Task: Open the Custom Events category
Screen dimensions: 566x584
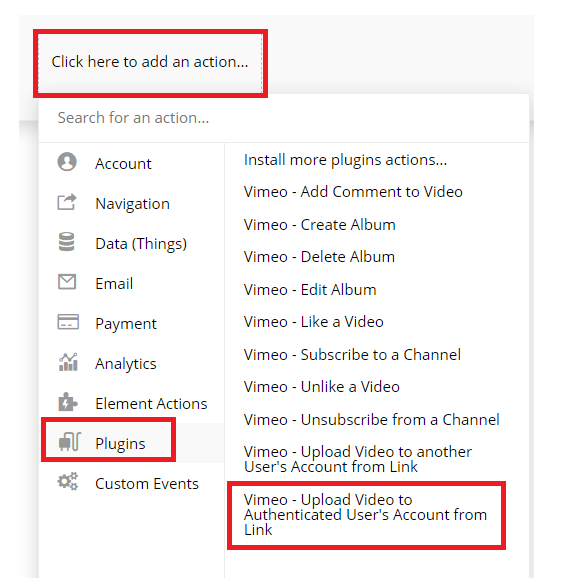Action: point(132,483)
